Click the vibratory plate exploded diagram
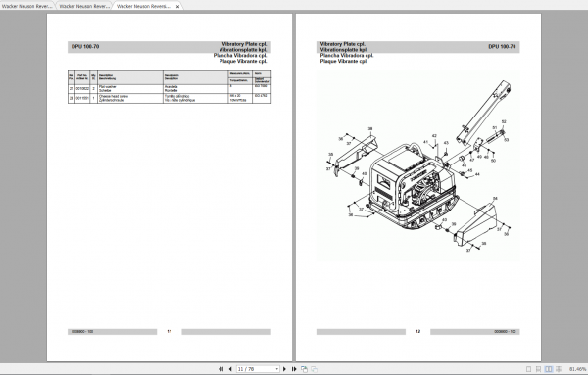Viewport: 588px width, 375px height. [x=418, y=166]
